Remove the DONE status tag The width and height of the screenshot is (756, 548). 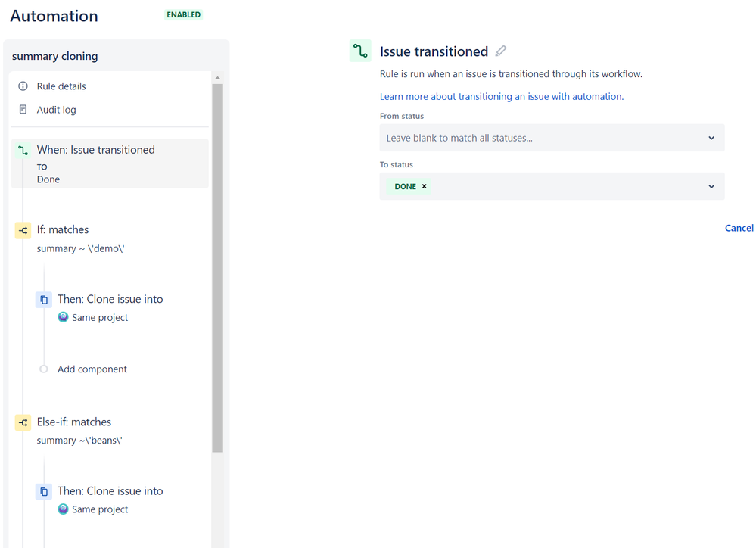(x=423, y=185)
